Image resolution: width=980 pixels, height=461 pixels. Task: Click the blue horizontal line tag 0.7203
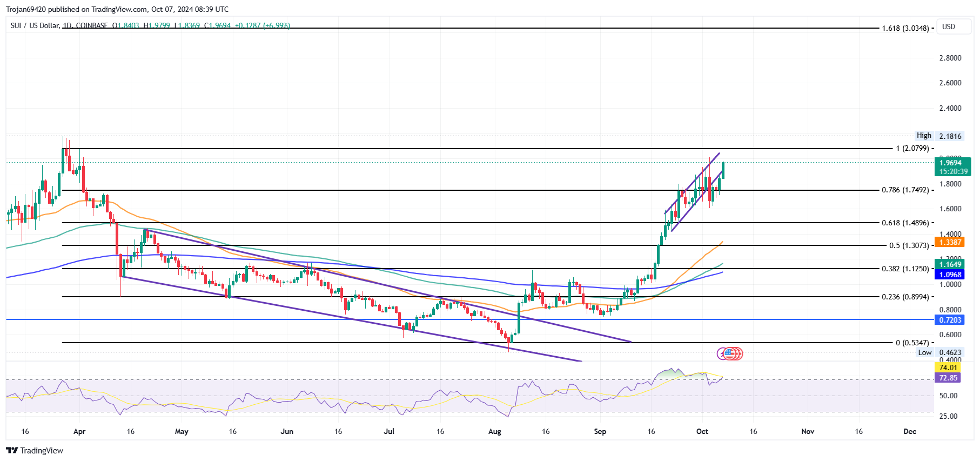pos(950,320)
